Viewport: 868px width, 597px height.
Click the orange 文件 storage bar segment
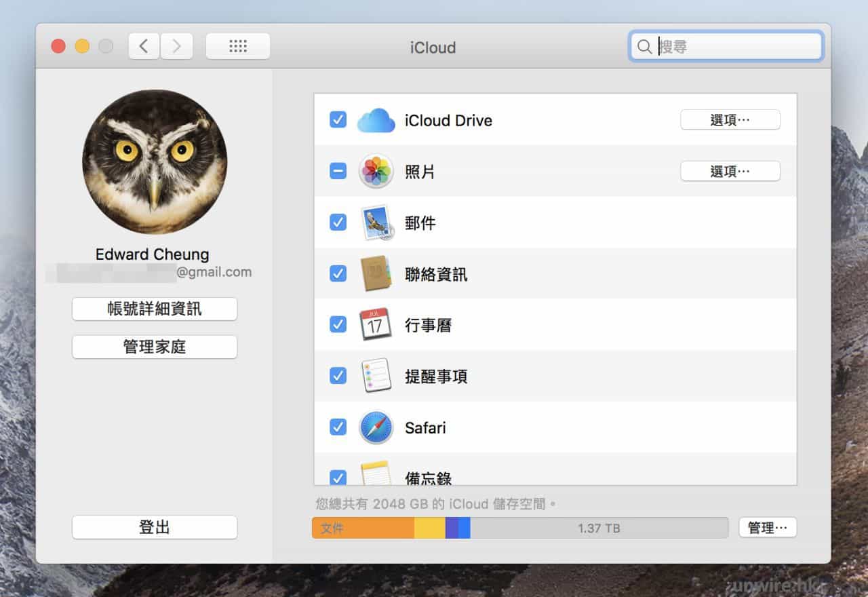(x=363, y=528)
